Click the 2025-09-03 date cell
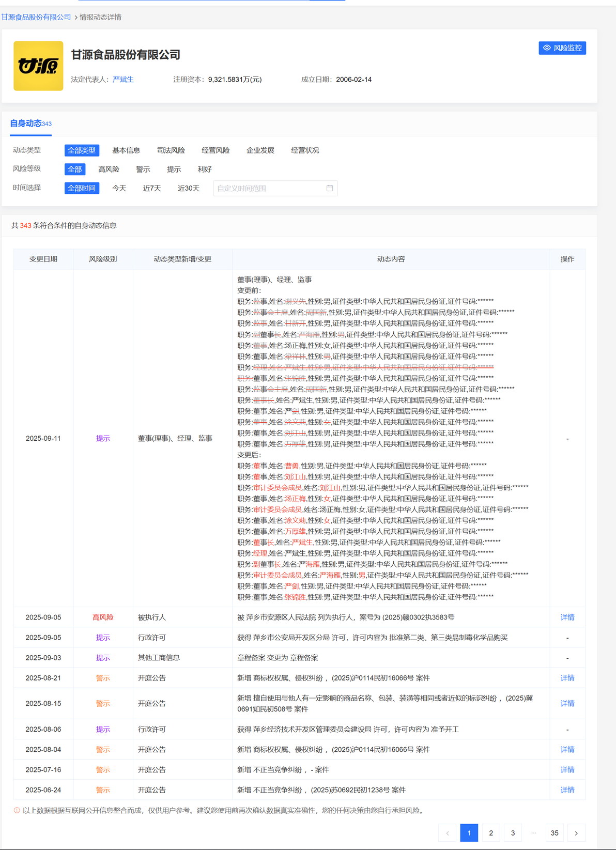The width and height of the screenshot is (616, 850). [43, 658]
